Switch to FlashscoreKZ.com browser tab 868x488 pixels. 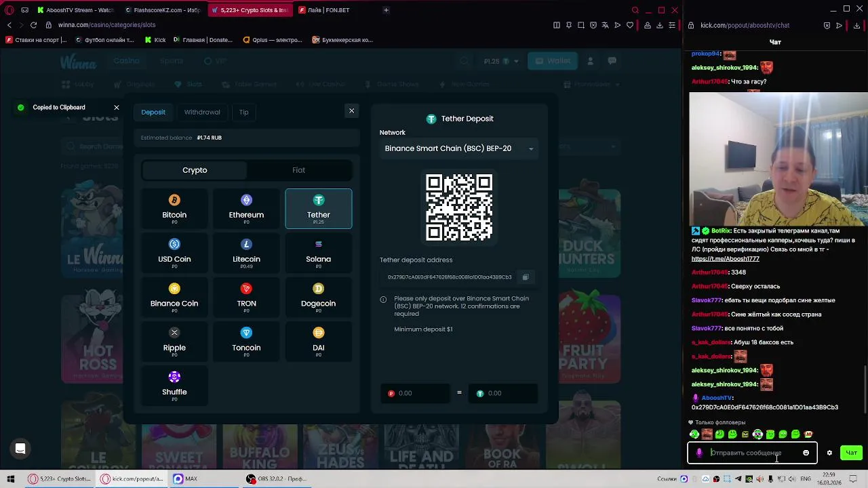pyautogui.click(x=163, y=10)
